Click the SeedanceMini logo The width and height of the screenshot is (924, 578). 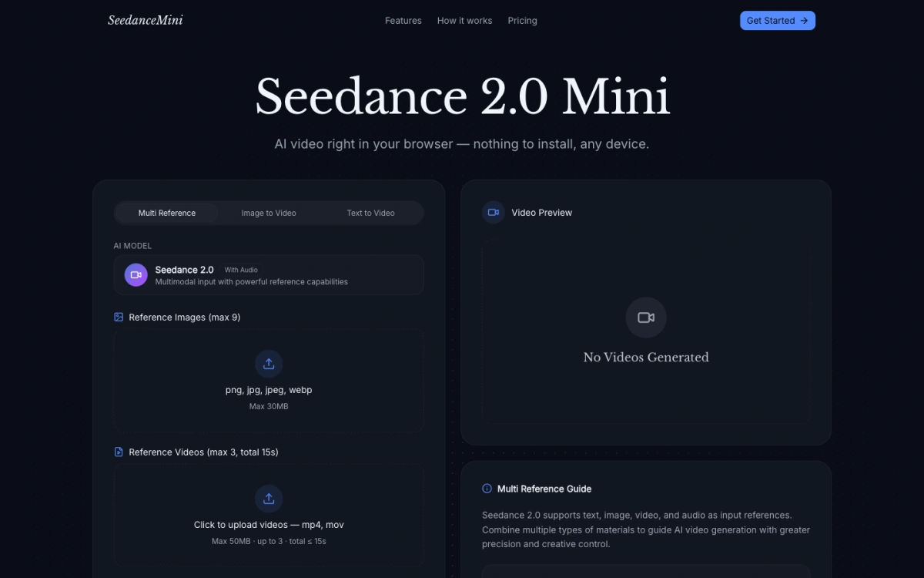coord(146,20)
